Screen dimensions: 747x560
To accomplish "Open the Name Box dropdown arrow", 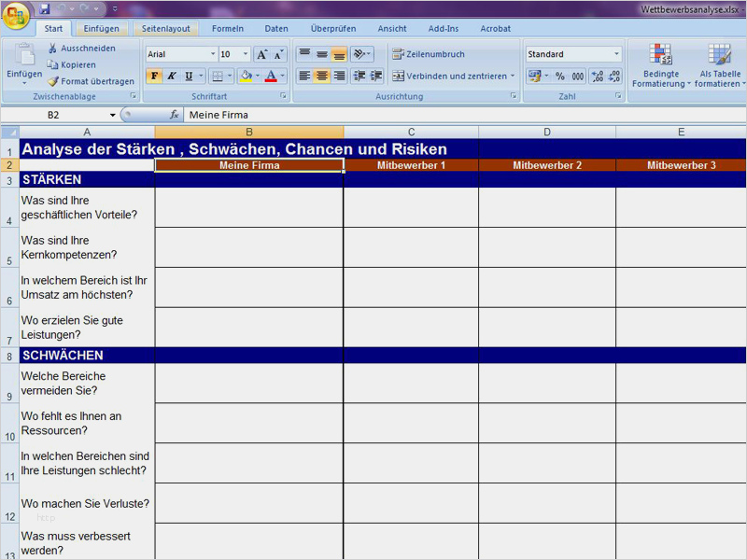I will pyautogui.click(x=113, y=115).
